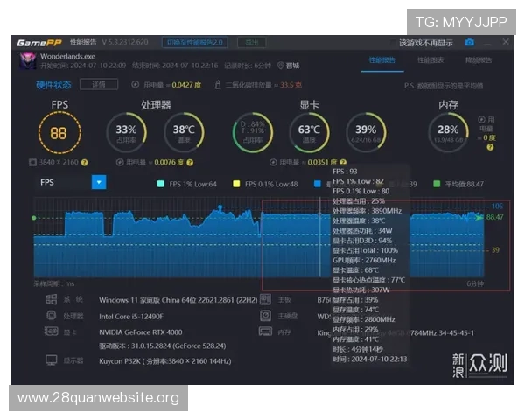Click the monitor icon in the 显示器 row

click(52, 360)
